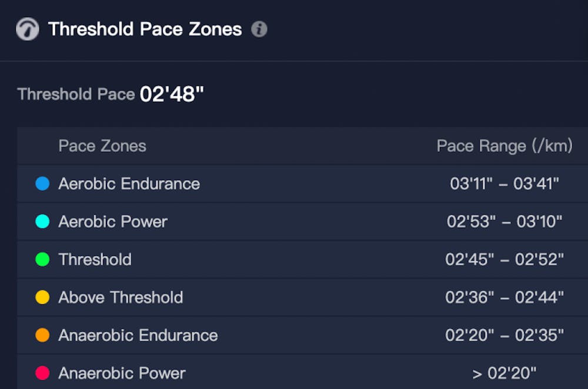The image size is (588, 389).
Task: Select the Threshold Pace 02'48" value
Action: pyautogui.click(x=172, y=94)
